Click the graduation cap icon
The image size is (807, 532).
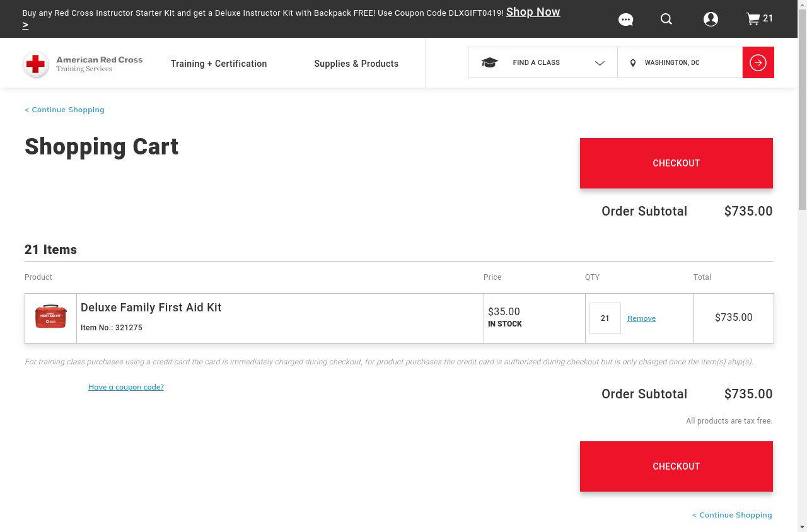click(x=490, y=62)
